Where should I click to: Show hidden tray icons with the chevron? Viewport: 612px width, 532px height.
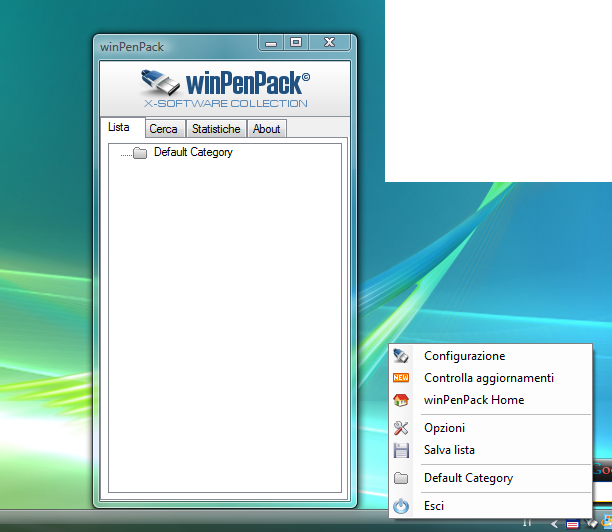(x=555, y=524)
